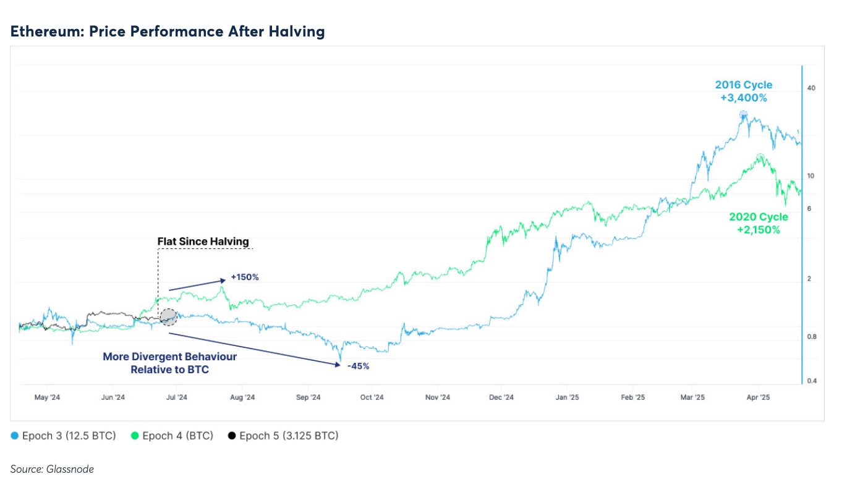The image size is (868, 495).
Task: Click the y-axis value 40
Action: coord(811,88)
